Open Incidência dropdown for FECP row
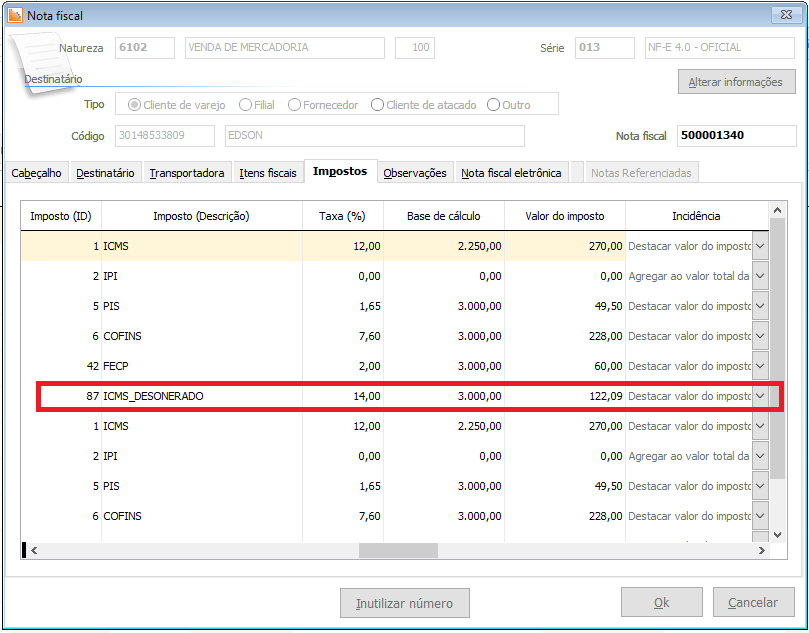Viewport: 809px width, 633px height. tap(760, 366)
